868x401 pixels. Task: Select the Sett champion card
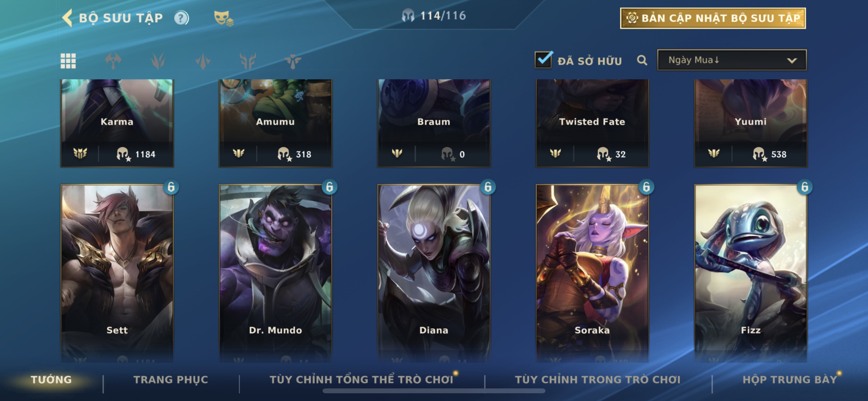117,273
